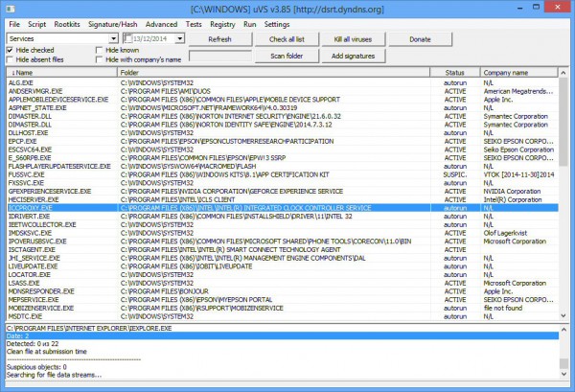This screenshot has height=392, width=575.
Task: Select the IDRIVERT.EXE entry
Action: tap(283, 217)
